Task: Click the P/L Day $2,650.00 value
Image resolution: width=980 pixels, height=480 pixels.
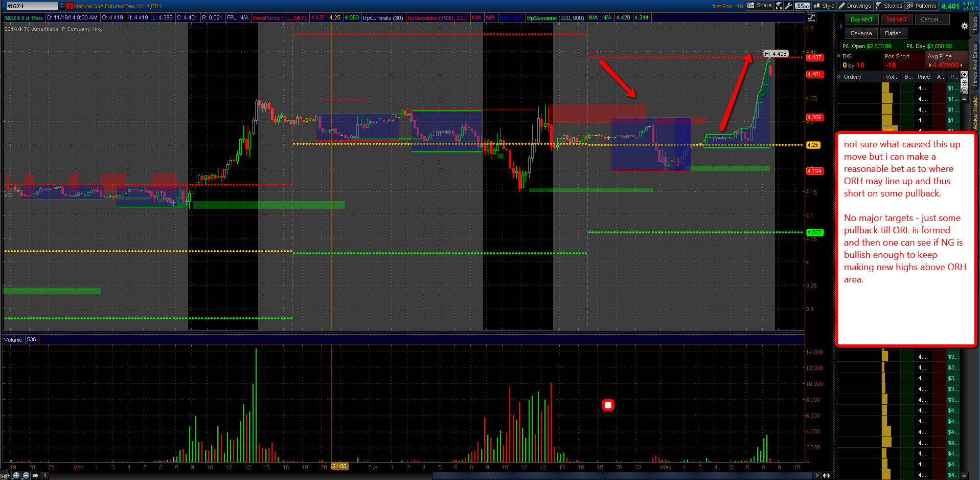Action: tap(939, 46)
